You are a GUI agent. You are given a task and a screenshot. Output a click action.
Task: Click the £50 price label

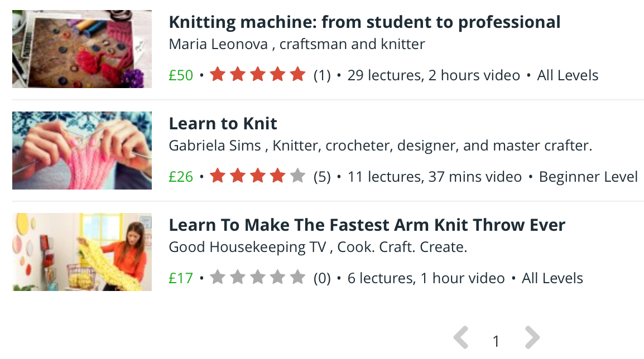click(x=181, y=75)
